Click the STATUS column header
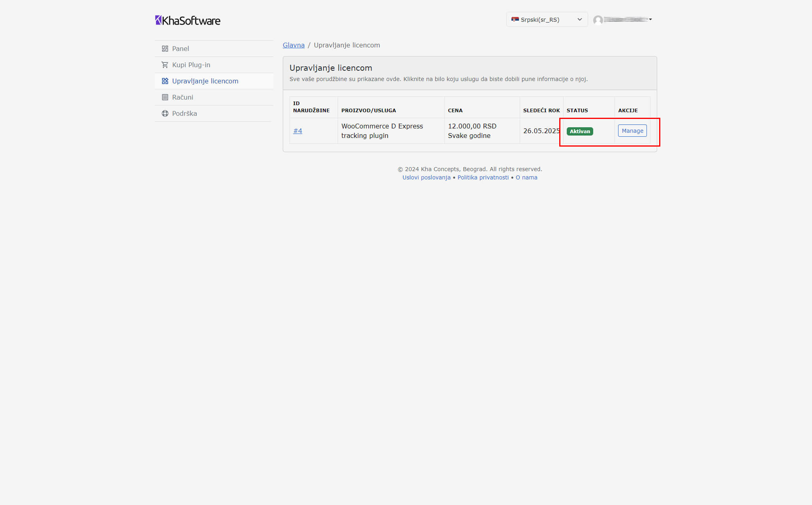812x505 pixels. point(589,107)
